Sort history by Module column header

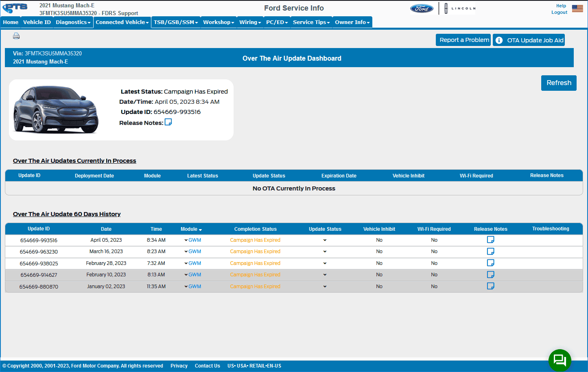pos(191,229)
